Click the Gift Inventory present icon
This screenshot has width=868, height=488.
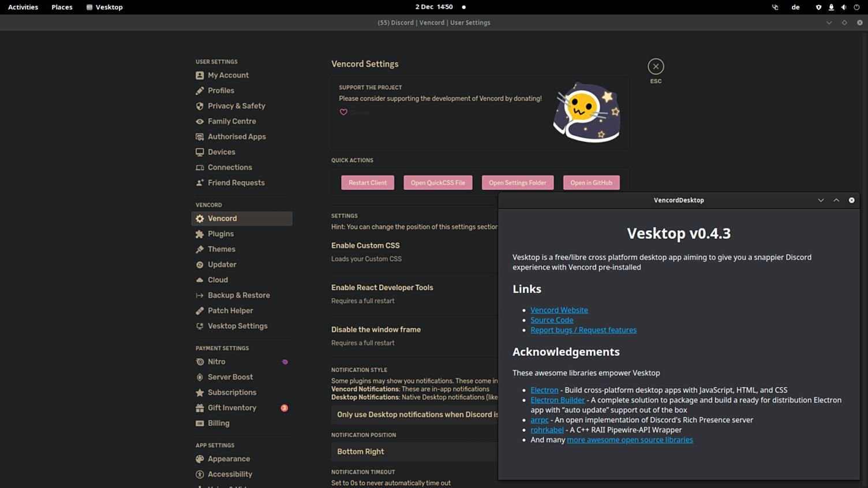(x=200, y=408)
